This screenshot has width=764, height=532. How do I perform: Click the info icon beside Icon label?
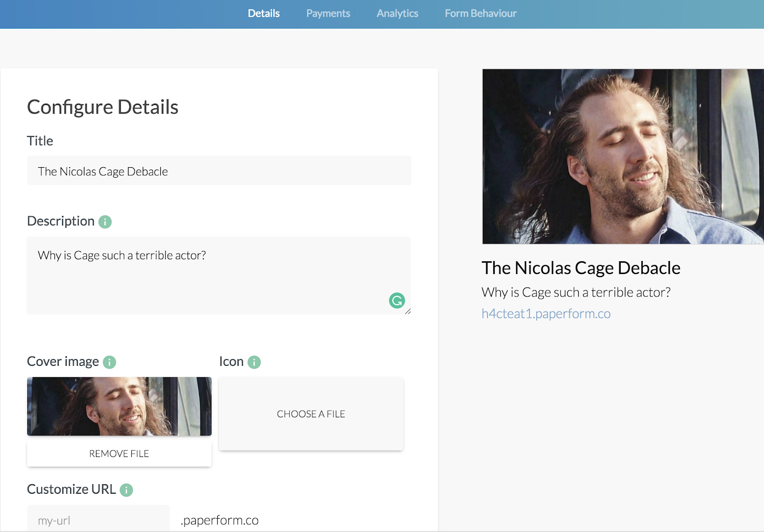pos(254,362)
